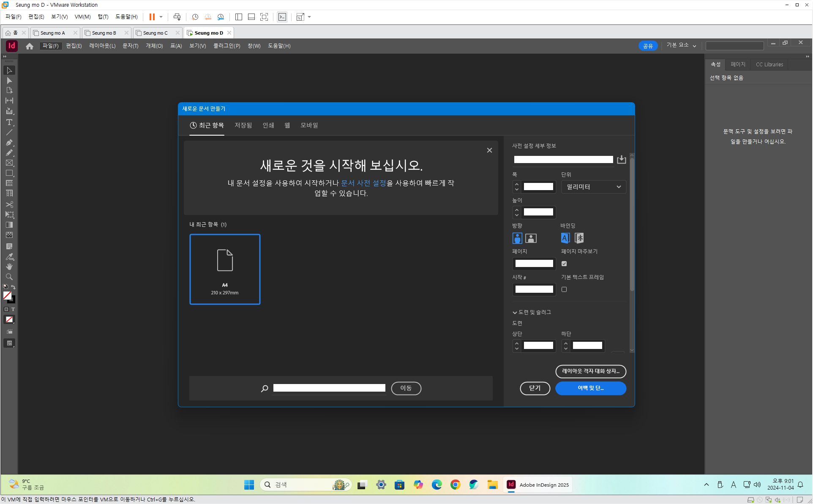Open the 기본 요소 workspace dropdown

pyautogui.click(x=681, y=45)
